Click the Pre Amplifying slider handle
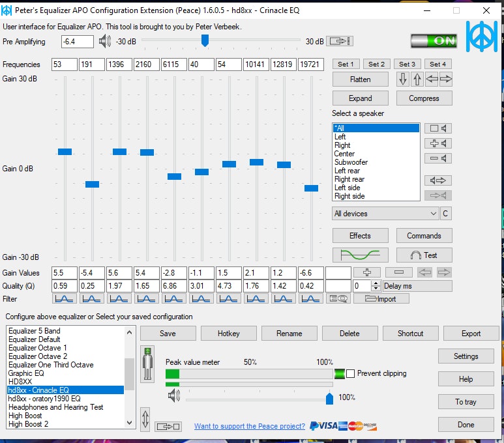Image resolution: width=504 pixels, height=443 pixels. click(x=205, y=41)
